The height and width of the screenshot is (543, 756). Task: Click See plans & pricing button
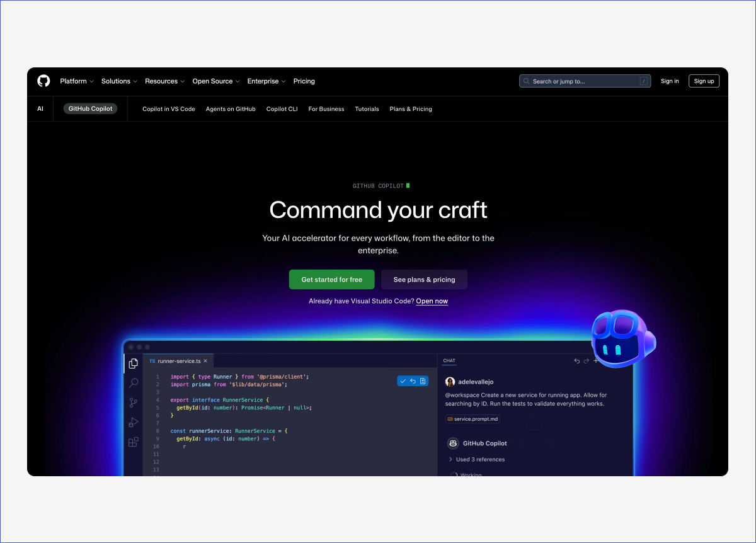(424, 280)
